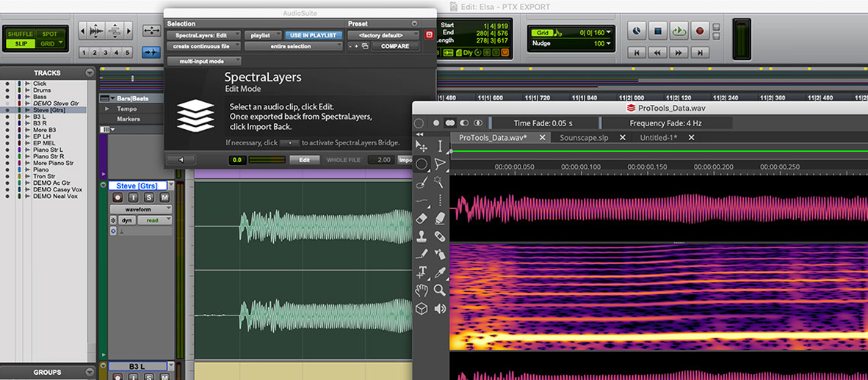Select the polygonal lasso selection tool
Viewport: 868px width, 380px height.
coord(440,164)
